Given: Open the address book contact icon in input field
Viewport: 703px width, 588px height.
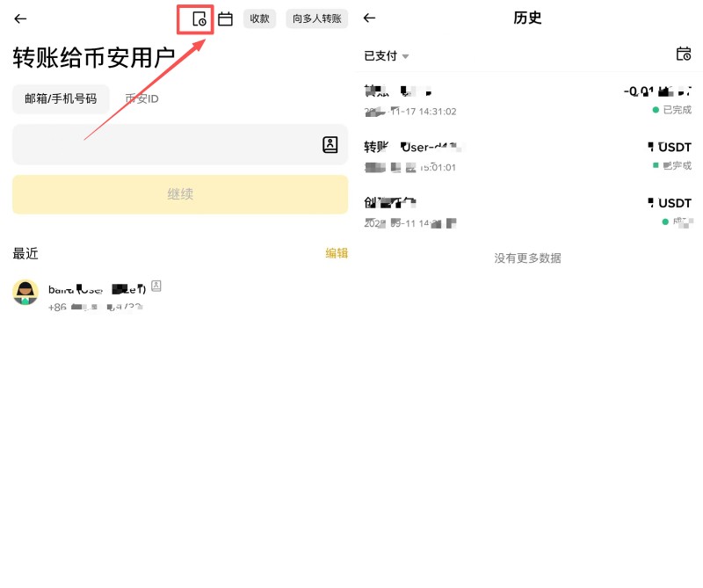Looking at the screenshot, I should 330,144.
